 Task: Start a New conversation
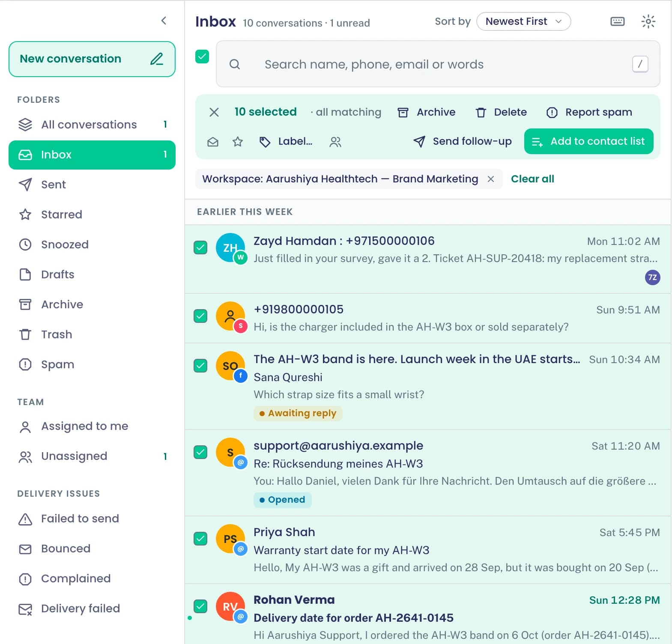tap(92, 59)
